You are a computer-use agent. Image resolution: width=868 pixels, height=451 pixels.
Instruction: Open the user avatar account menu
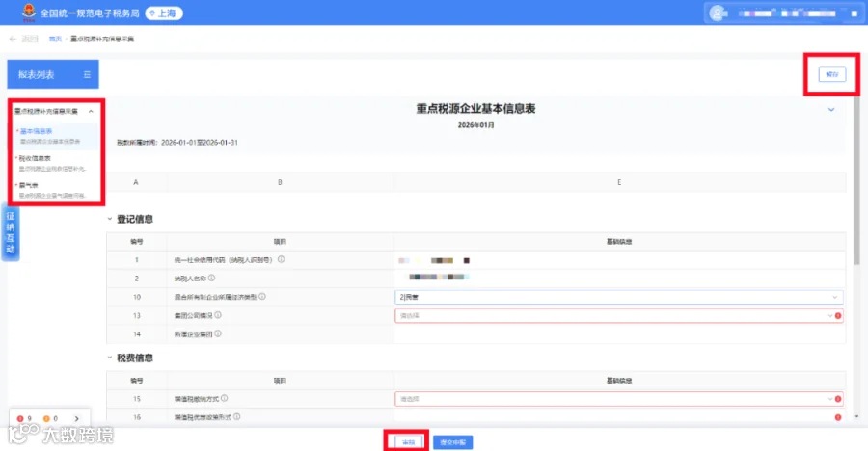(x=718, y=13)
